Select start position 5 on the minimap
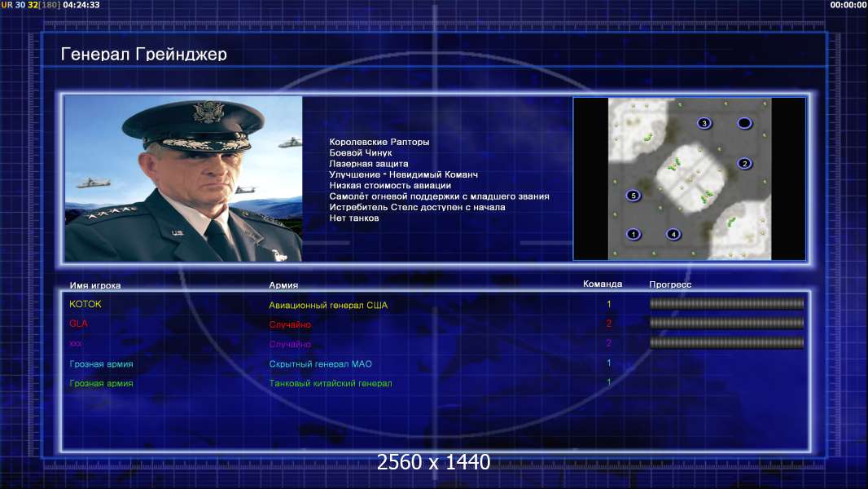This screenshot has width=868, height=489. pyautogui.click(x=633, y=196)
